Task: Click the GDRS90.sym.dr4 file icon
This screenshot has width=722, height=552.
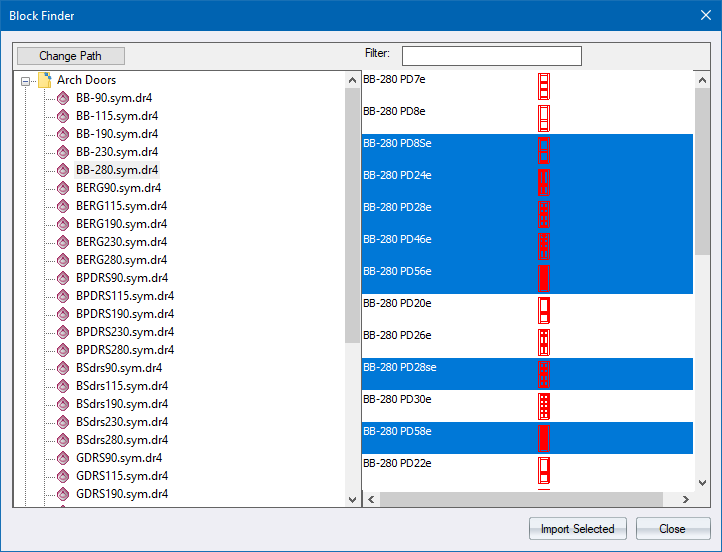Action: (63, 458)
